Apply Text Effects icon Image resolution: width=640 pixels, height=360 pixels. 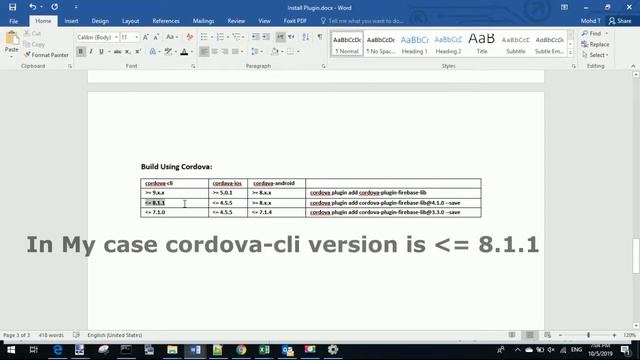(x=153, y=51)
